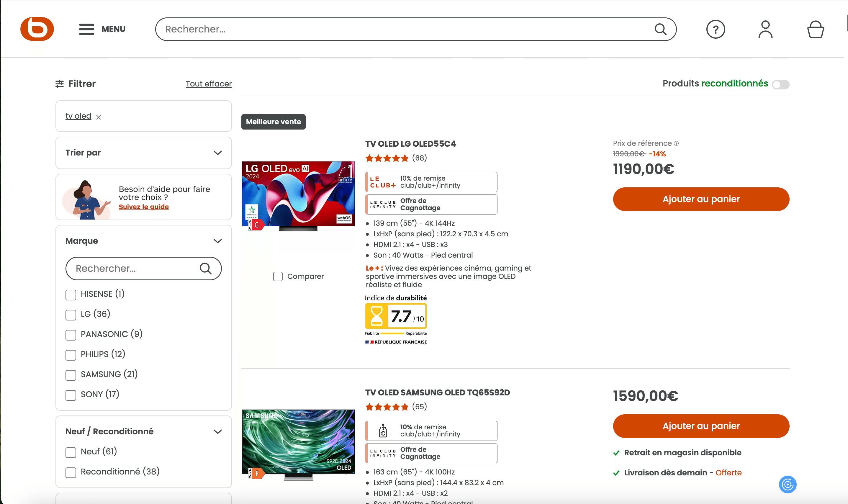Open the shopping basket icon

pyautogui.click(x=815, y=30)
